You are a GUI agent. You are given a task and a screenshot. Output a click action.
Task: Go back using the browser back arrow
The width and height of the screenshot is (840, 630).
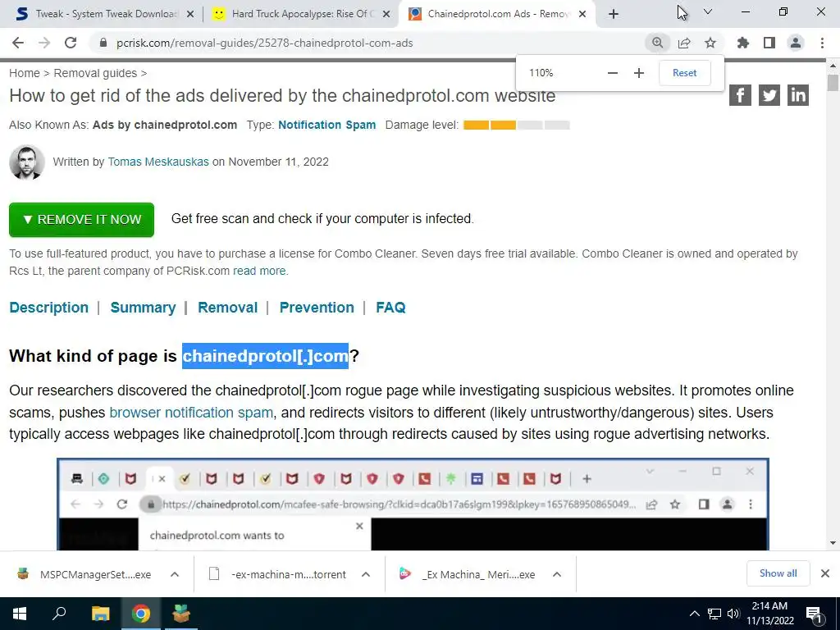[18, 43]
